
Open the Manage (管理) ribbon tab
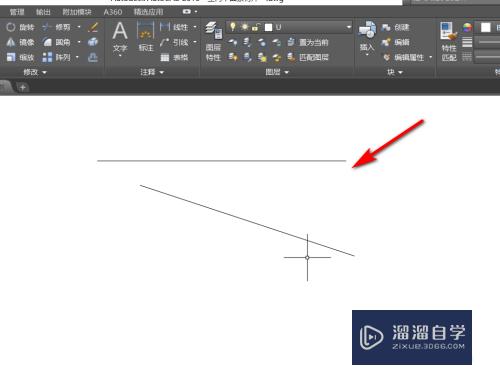(x=17, y=12)
